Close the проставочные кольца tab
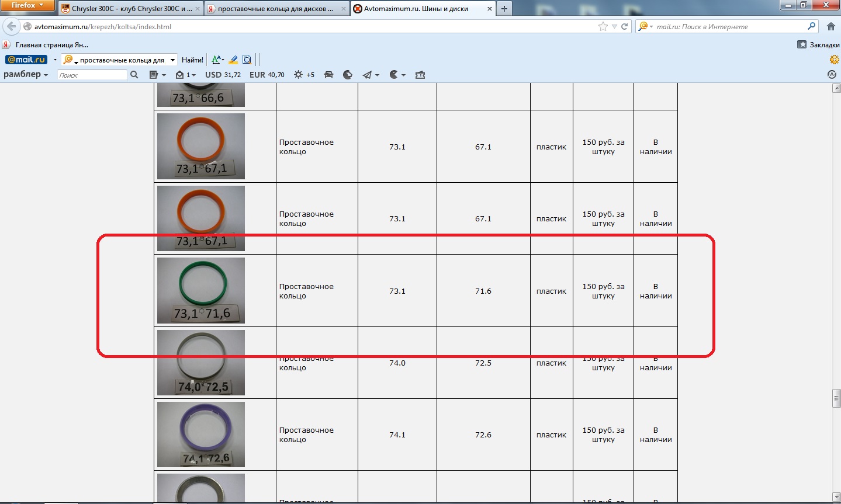Image resolution: width=841 pixels, height=504 pixels. click(344, 9)
